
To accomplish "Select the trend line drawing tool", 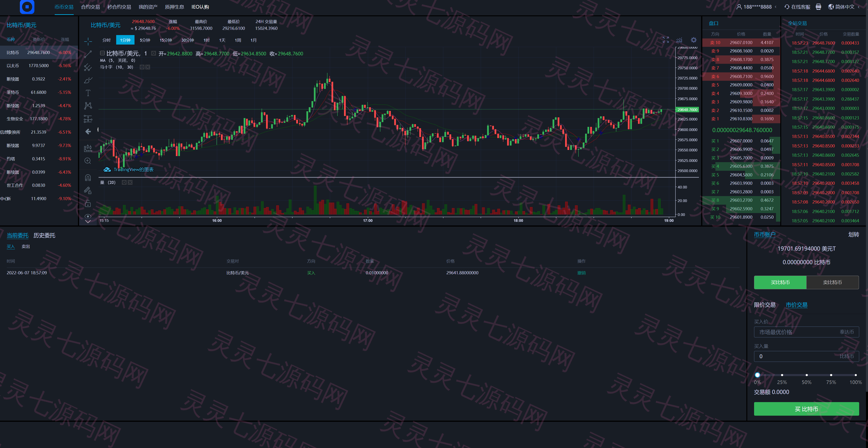I will [x=88, y=54].
